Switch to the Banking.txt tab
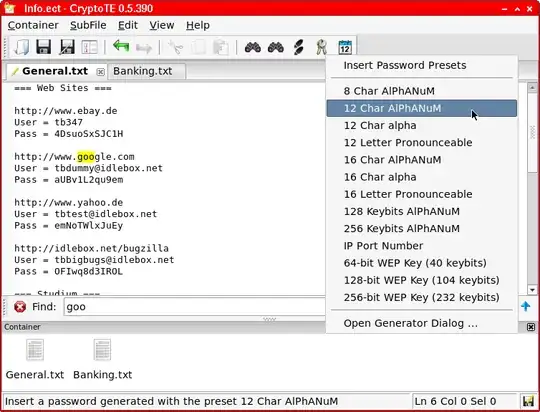Image resolution: width=540 pixels, height=412 pixels. click(x=143, y=71)
